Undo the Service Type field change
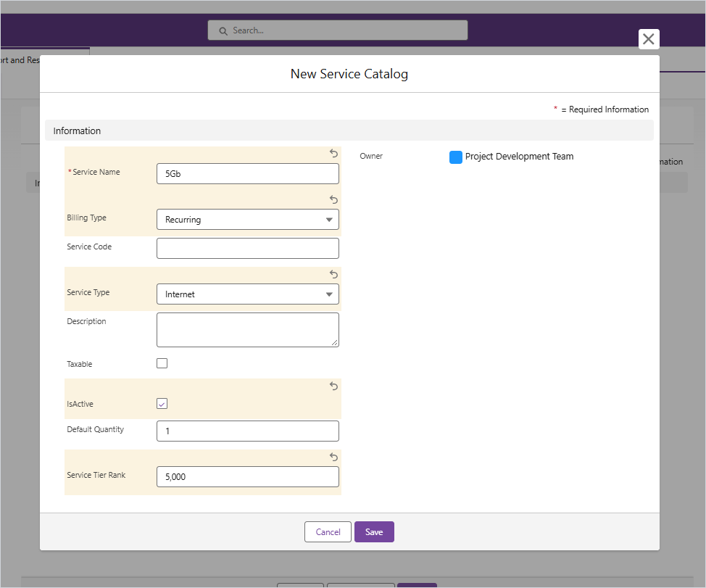The height and width of the screenshot is (588, 706). 333,274
